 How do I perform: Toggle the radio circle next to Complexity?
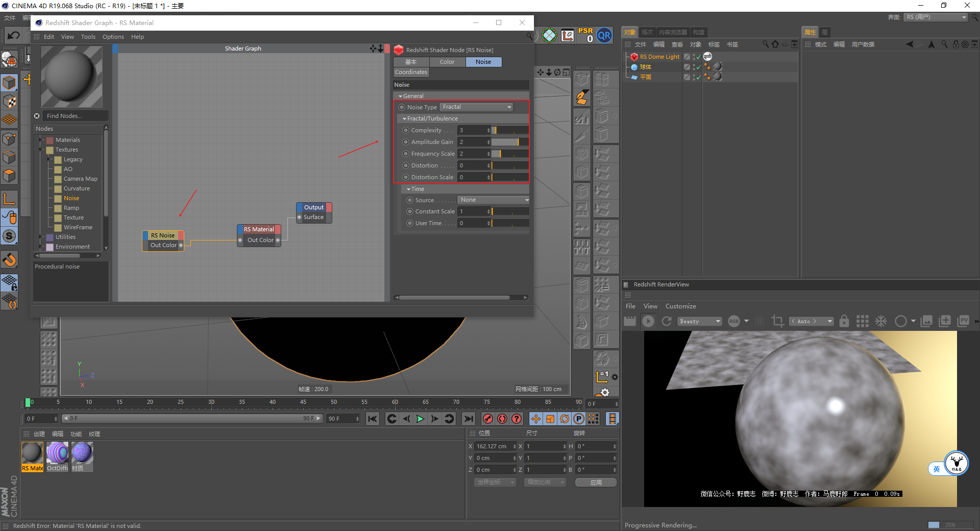406,130
